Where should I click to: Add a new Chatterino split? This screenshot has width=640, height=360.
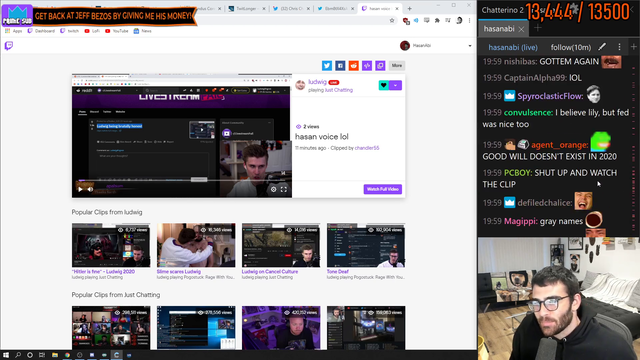633,47
